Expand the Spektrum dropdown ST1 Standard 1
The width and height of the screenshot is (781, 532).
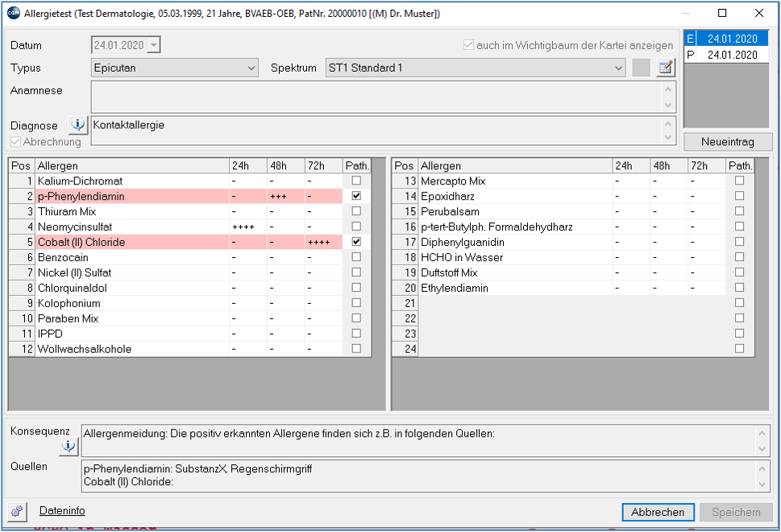click(x=476, y=68)
